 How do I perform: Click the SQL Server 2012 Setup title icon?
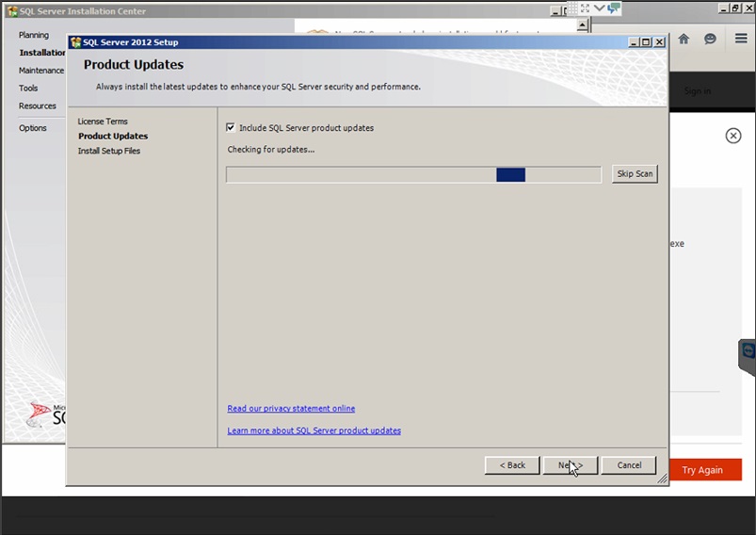point(75,42)
